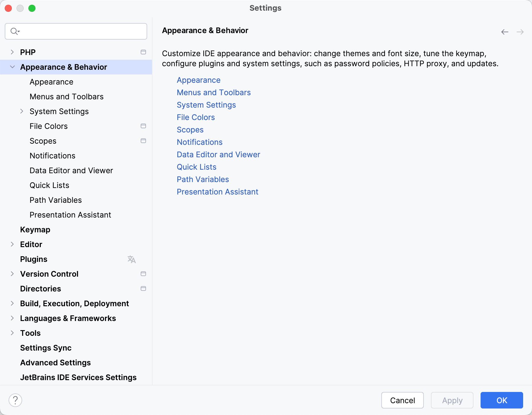532x415 pixels.
Task: Select the Keymap settings page
Action: (x=35, y=230)
